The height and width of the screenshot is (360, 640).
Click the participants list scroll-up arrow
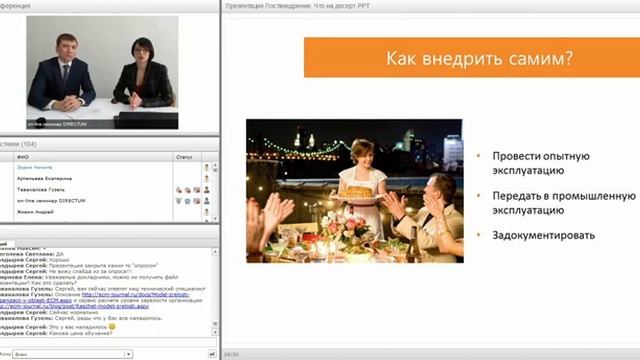coord(215,165)
